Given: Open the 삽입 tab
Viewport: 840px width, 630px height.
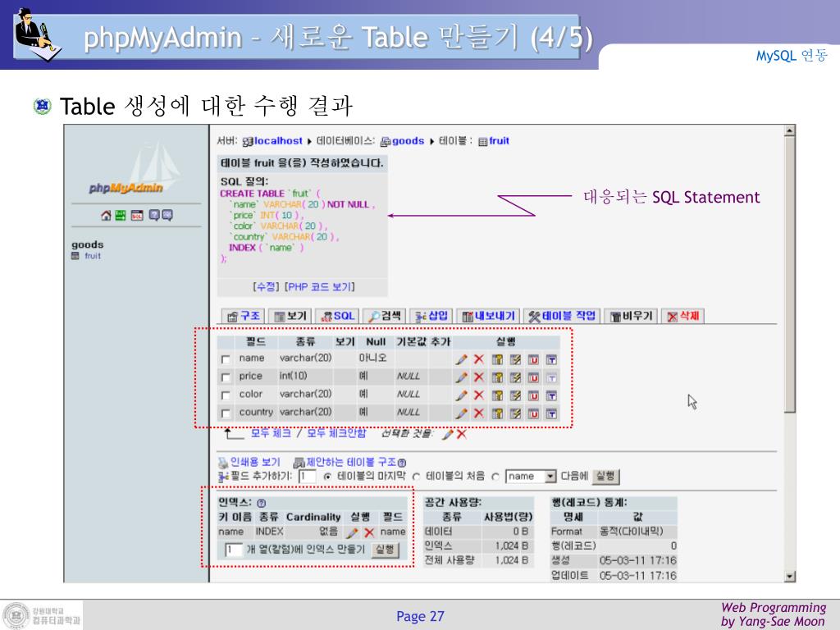Looking at the screenshot, I should tap(431, 316).
